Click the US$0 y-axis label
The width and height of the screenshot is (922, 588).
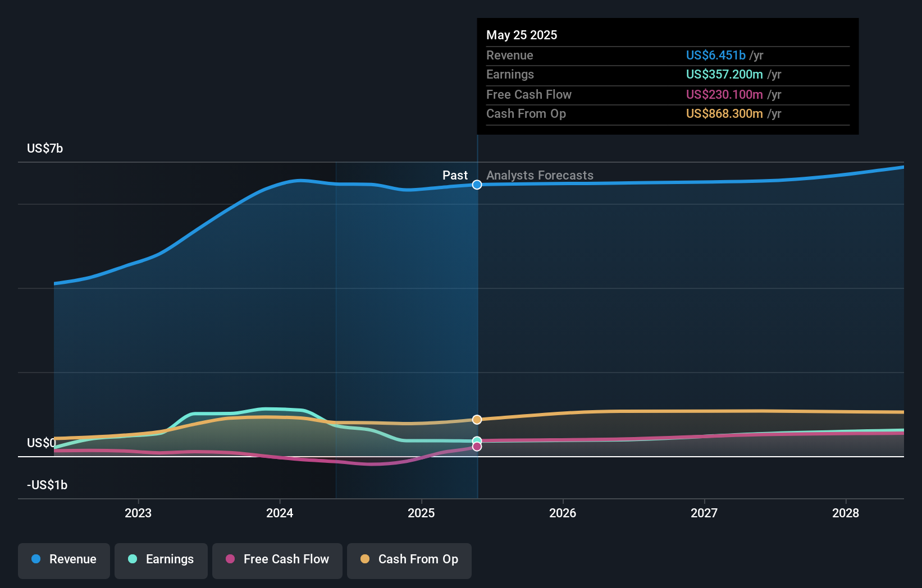point(42,443)
